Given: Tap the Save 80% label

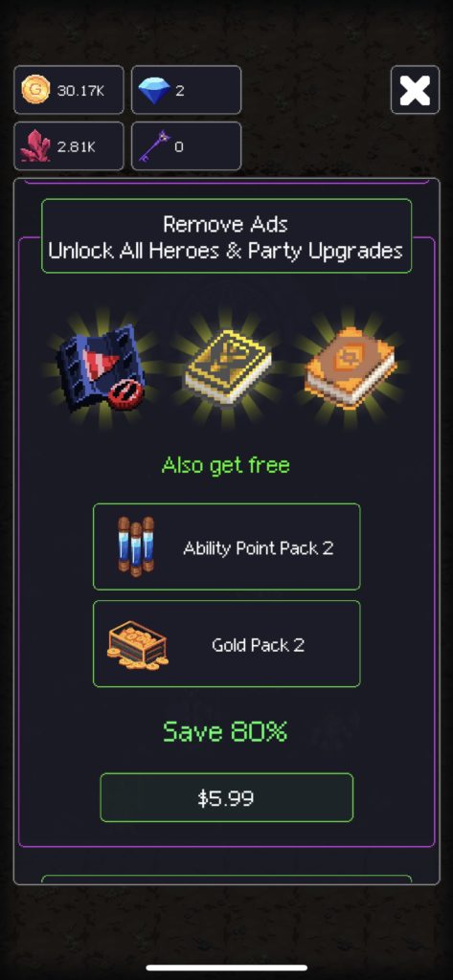Looking at the screenshot, I should point(225,731).
